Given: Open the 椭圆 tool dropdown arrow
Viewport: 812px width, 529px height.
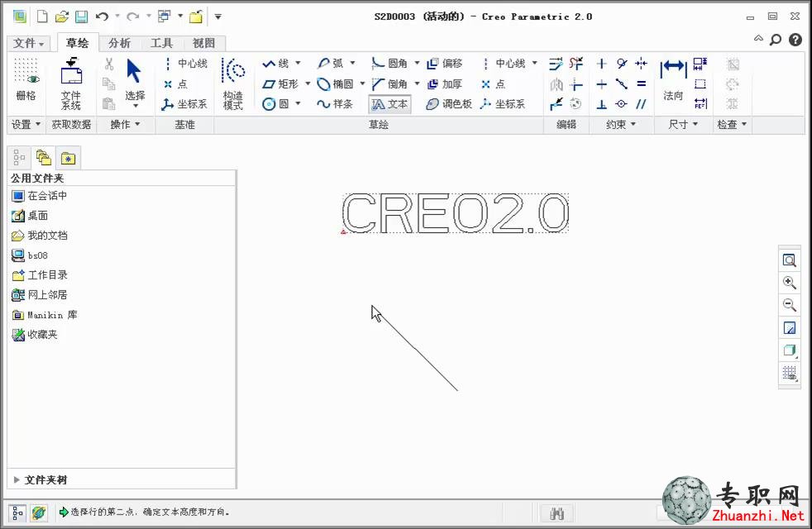Looking at the screenshot, I should click(x=362, y=83).
